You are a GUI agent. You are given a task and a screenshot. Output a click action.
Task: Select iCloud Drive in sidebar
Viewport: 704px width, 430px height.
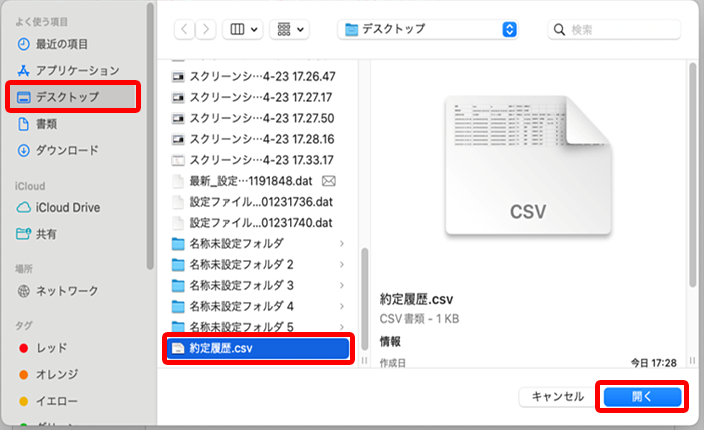click(67, 207)
